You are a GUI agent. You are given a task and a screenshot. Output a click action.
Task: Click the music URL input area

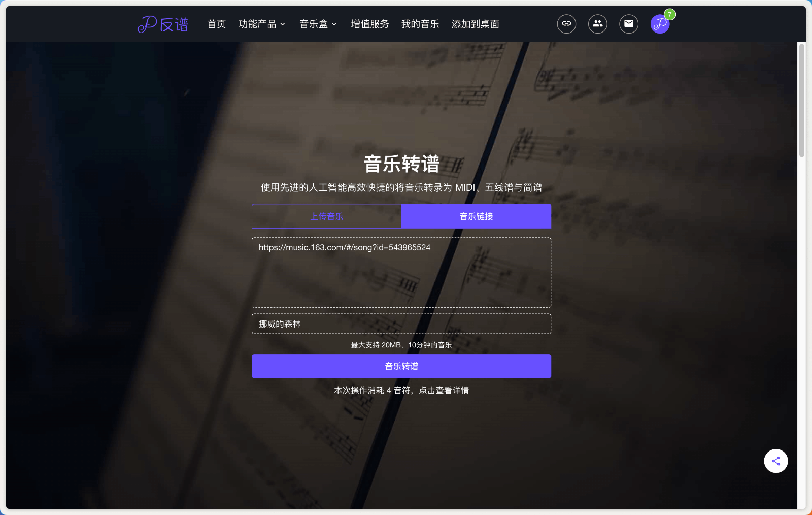pos(401,272)
